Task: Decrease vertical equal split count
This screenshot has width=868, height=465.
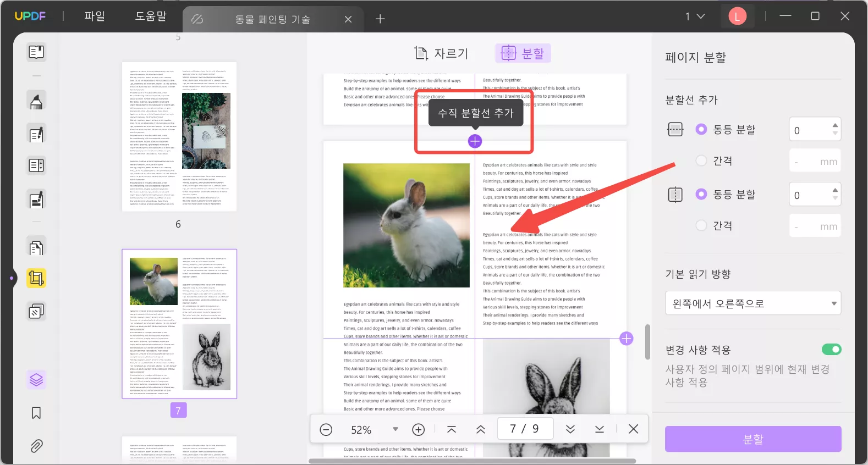Action: click(x=835, y=198)
